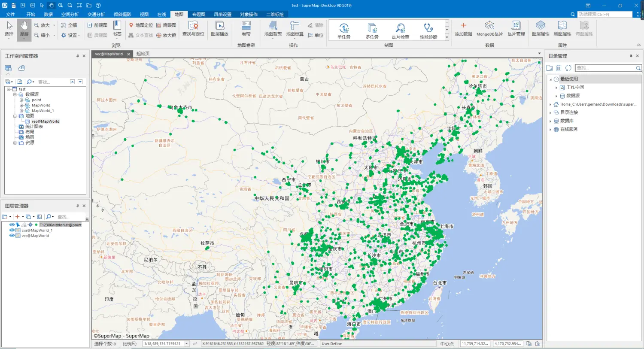This screenshot has width=644, height=349.
Task: Switch to the 数据 ribbon tab
Action: pyautogui.click(x=48, y=14)
